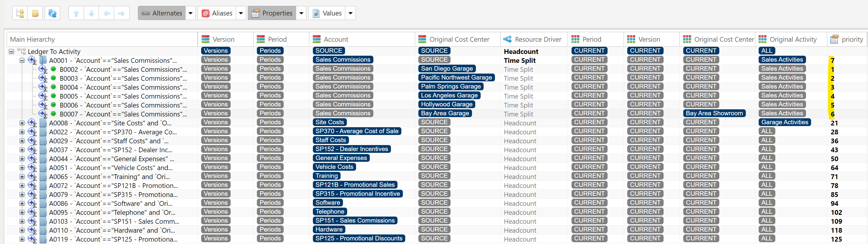868x244 pixels.
Task: Click the bold Time Split resource driver
Action: click(x=520, y=60)
